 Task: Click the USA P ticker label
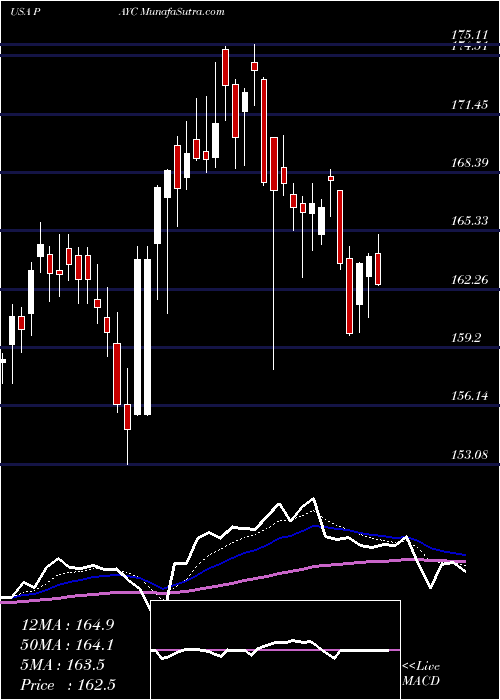25,12
